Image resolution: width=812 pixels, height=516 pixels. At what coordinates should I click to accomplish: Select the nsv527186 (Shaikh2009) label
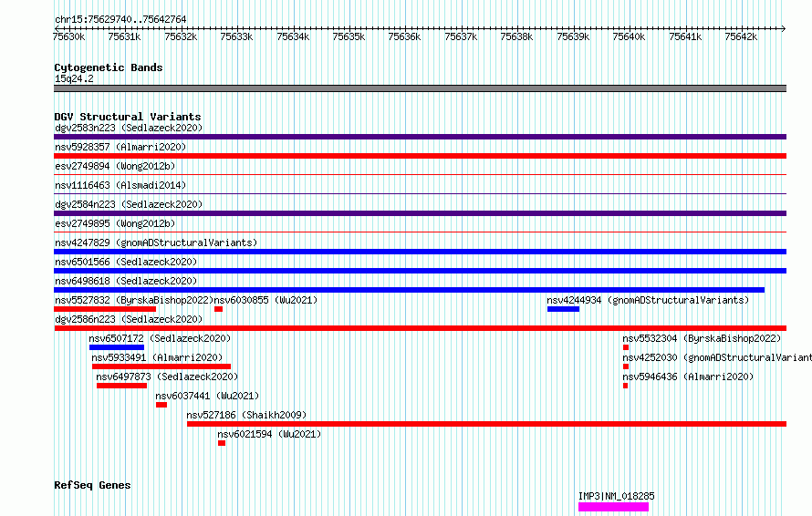click(246, 415)
